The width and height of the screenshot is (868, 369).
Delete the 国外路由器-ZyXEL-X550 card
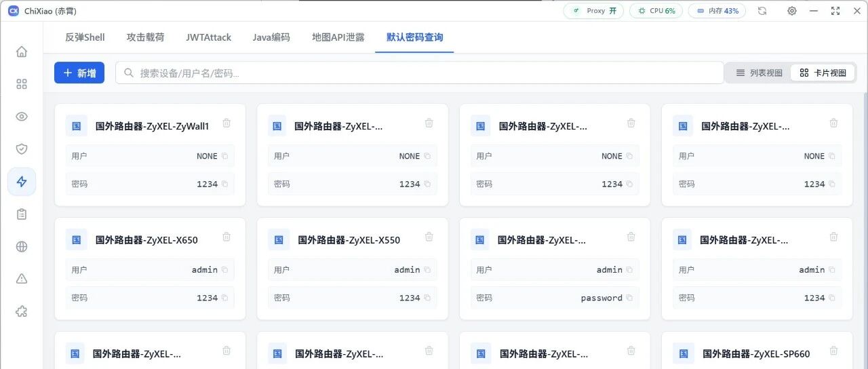click(429, 237)
